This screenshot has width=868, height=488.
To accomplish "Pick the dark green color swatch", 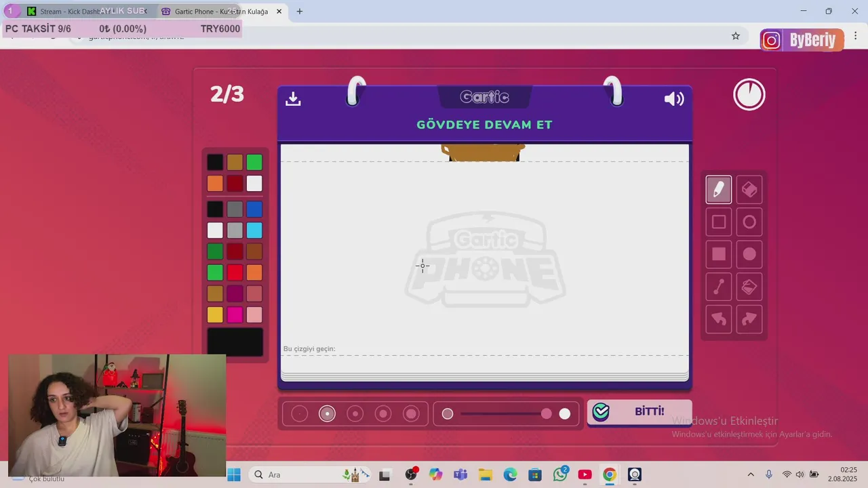I will pyautogui.click(x=215, y=251).
